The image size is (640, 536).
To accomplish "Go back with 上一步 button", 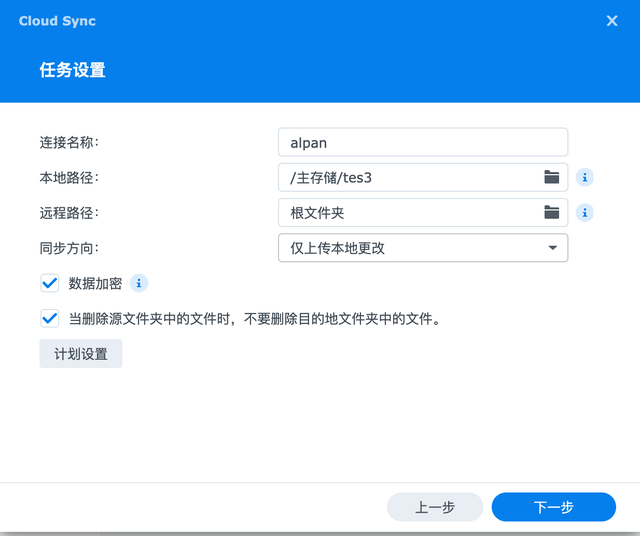I will point(435,507).
